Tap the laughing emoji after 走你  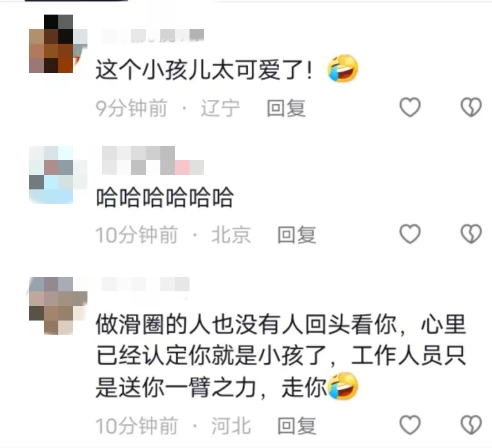(x=343, y=386)
